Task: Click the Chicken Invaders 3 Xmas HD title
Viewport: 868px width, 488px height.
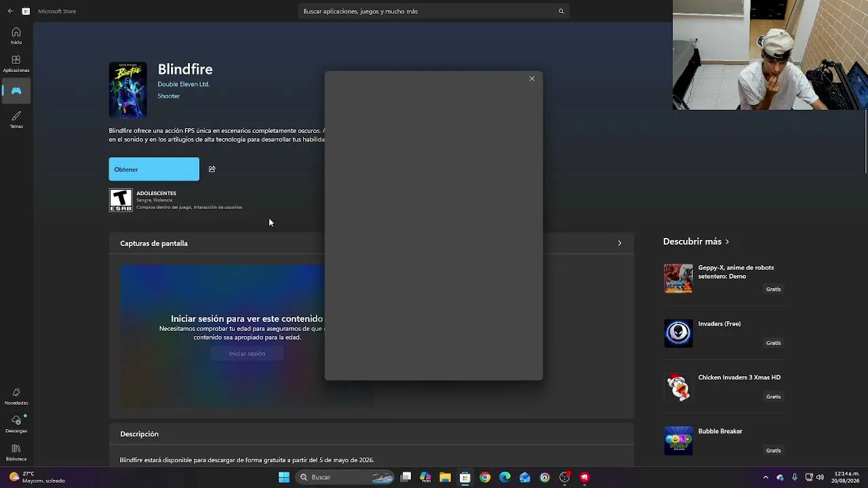Action: coord(739,378)
